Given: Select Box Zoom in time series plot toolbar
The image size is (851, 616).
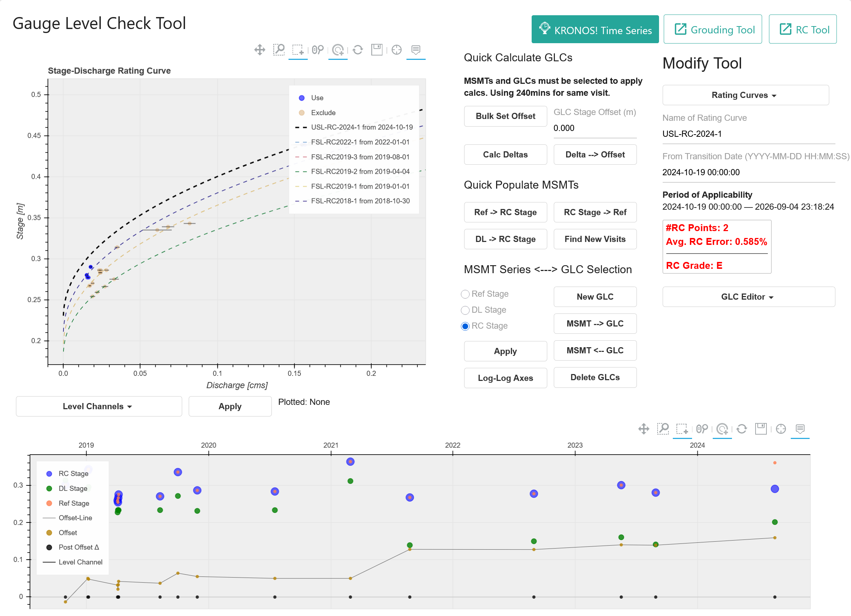Looking at the screenshot, I should point(663,429).
